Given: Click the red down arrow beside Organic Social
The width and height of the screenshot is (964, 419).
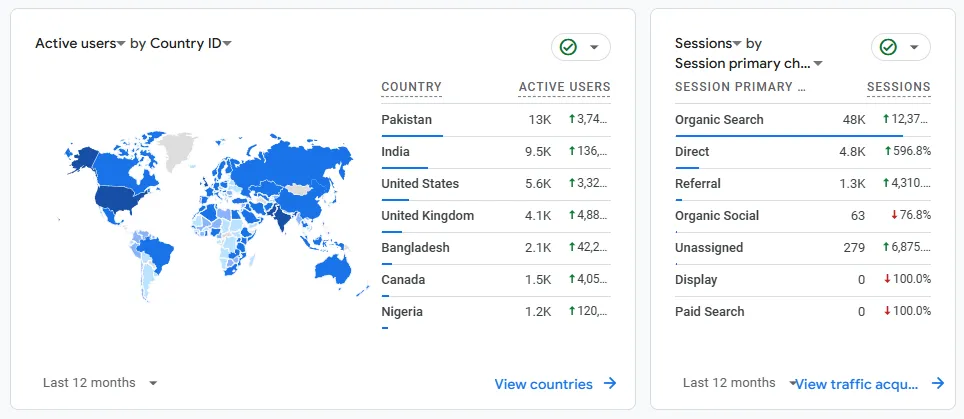Looking at the screenshot, I should (x=888, y=215).
